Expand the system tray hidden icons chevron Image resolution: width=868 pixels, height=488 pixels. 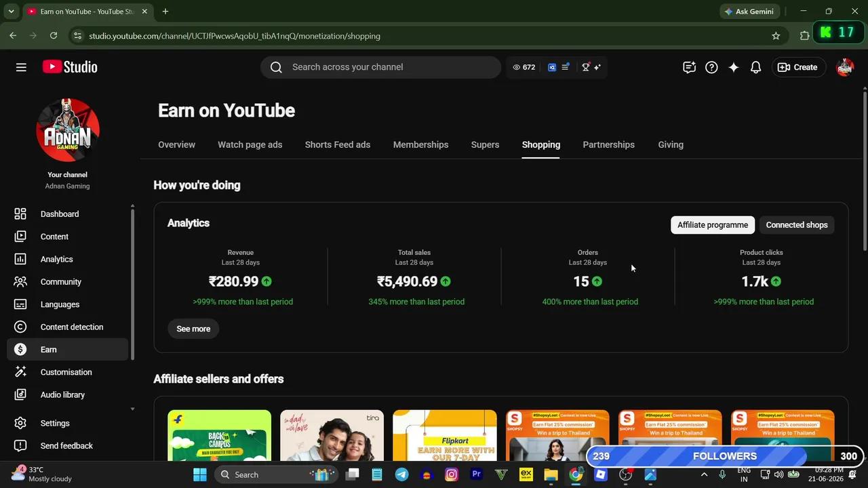coord(704,474)
